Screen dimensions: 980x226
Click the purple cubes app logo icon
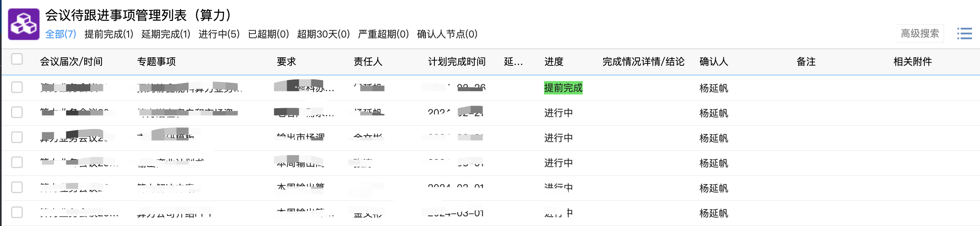[x=24, y=24]
